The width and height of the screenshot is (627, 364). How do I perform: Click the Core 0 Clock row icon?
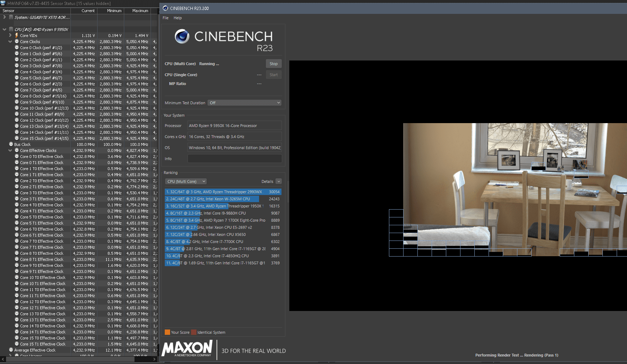point(17,48)
